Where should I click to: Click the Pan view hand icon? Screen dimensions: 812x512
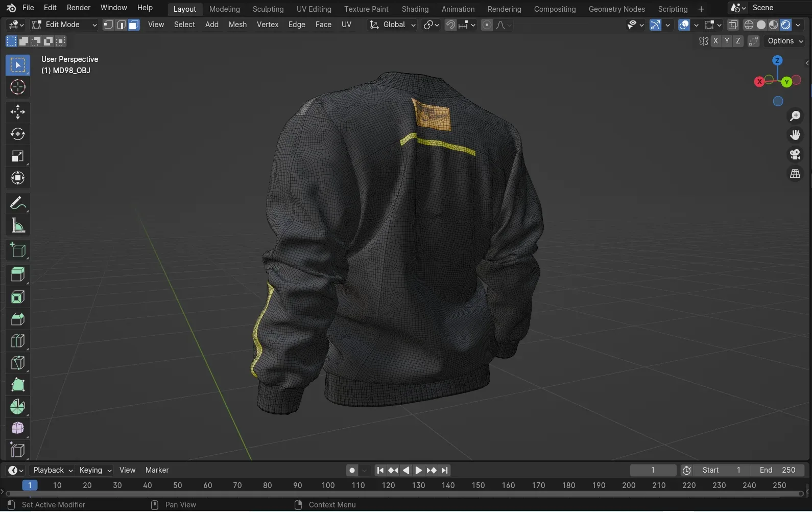(795, 135)
